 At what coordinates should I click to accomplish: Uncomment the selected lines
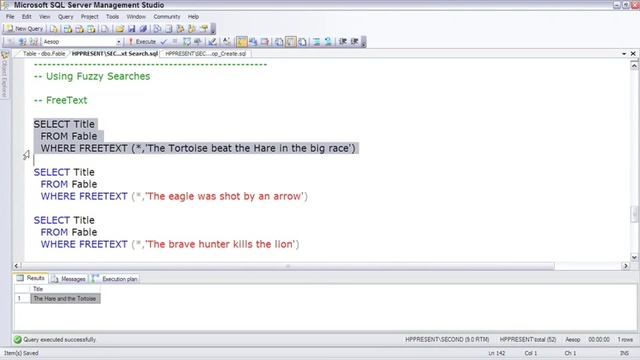point(328,42)
